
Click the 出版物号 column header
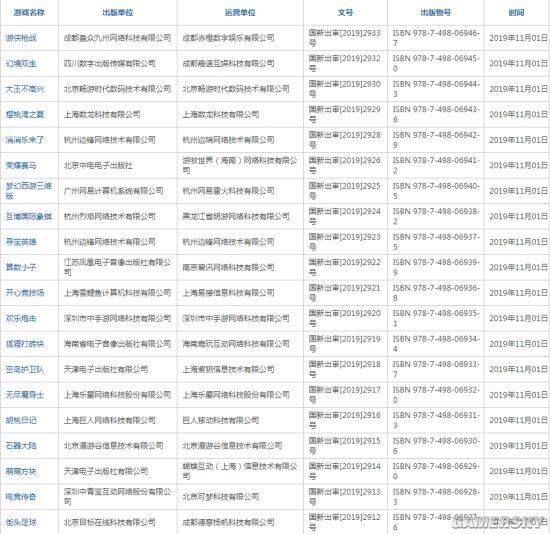click(x=436, y=13)
